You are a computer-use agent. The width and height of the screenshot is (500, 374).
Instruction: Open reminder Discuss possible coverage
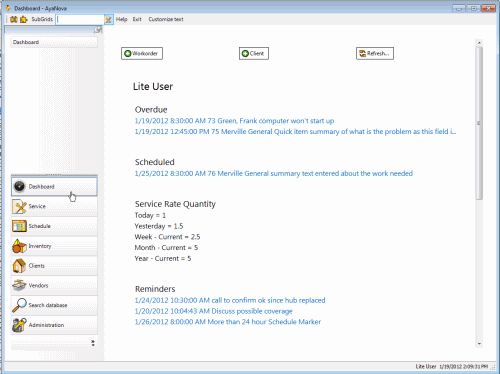pos(214,311)
